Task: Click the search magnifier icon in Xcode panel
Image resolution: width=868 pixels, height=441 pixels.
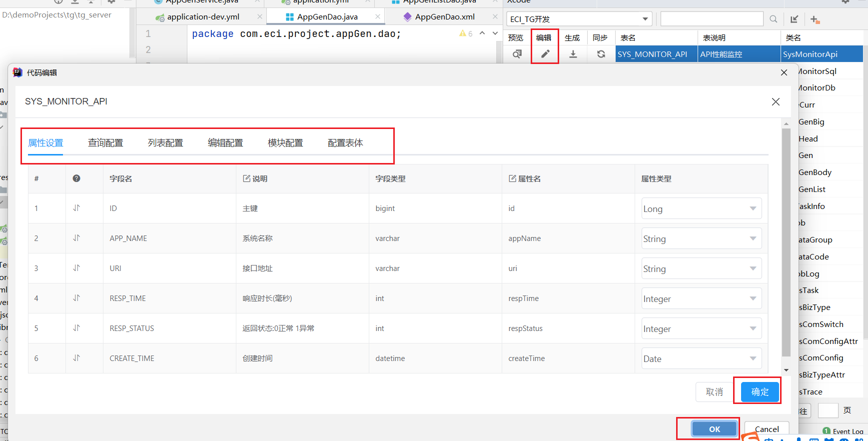Action: point(774,19)
